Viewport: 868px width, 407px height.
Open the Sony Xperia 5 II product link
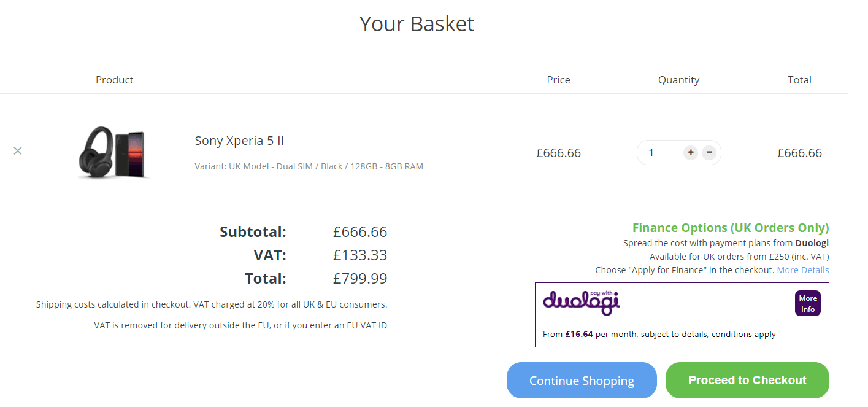click(x=239, y=141)
